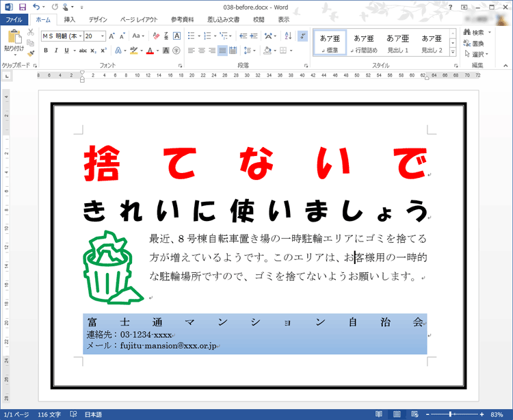Click the Phonetic Guide (ruby) icon
This screenshot has width=513, height=420.
(166, 36)
